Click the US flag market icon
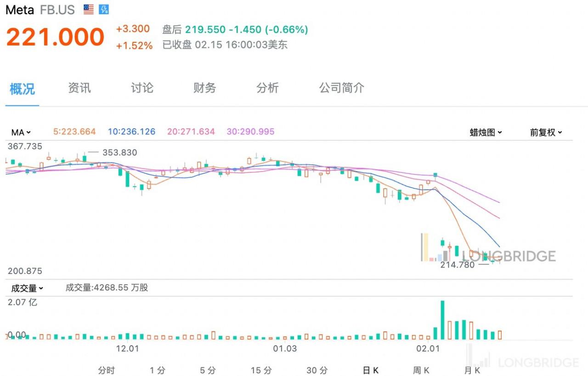The height and width of the screenshot is (376, 588). tap(89, 10)
